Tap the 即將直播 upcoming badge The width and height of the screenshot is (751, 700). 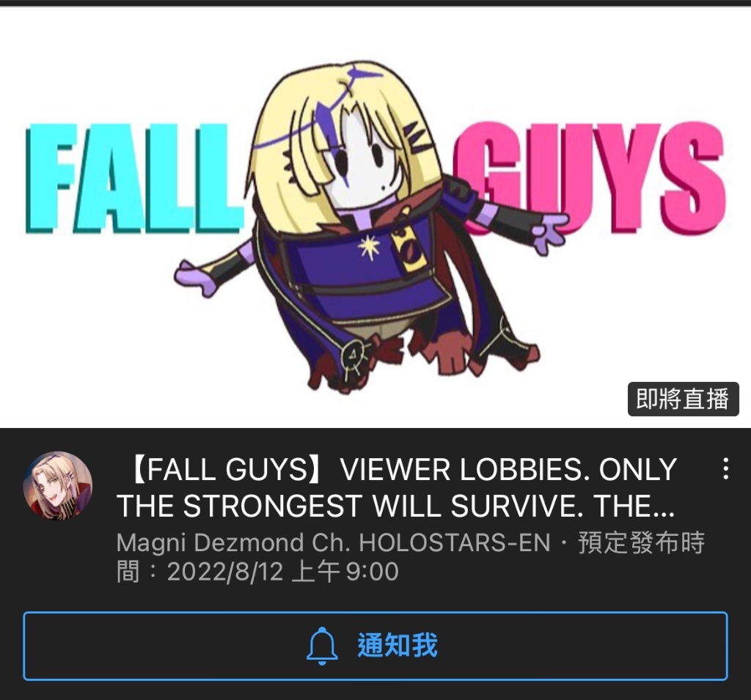(683, 399)
